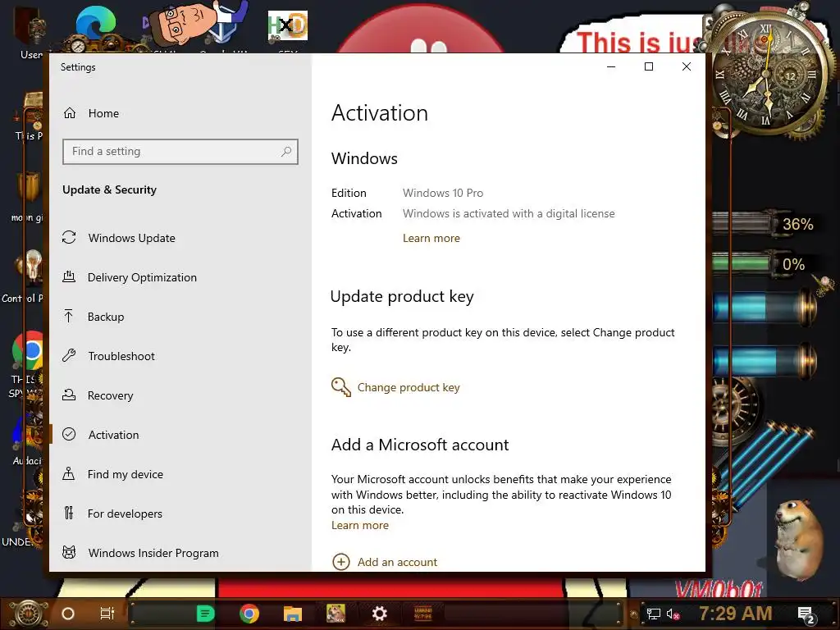Screen dimensions: 840x630
Task: Click the Backup up-arrow icon
Action: (x=69, y=316)
